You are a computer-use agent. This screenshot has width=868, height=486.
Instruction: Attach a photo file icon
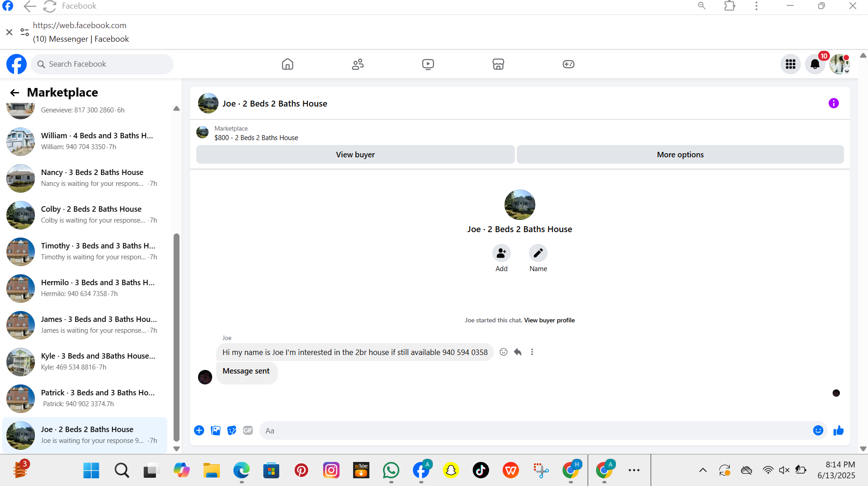(216, 430)
